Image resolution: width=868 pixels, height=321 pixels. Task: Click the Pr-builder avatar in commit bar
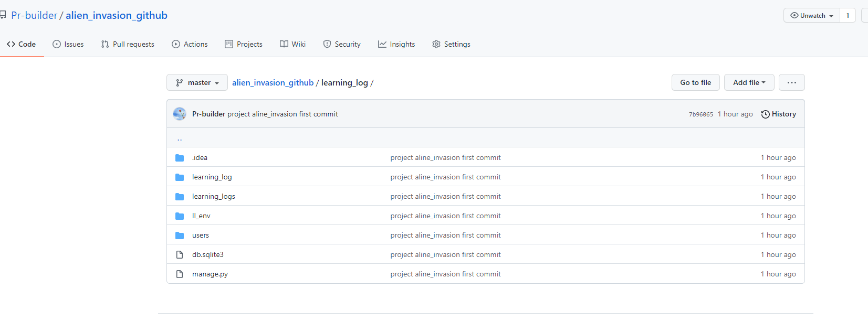pos(180,114)
